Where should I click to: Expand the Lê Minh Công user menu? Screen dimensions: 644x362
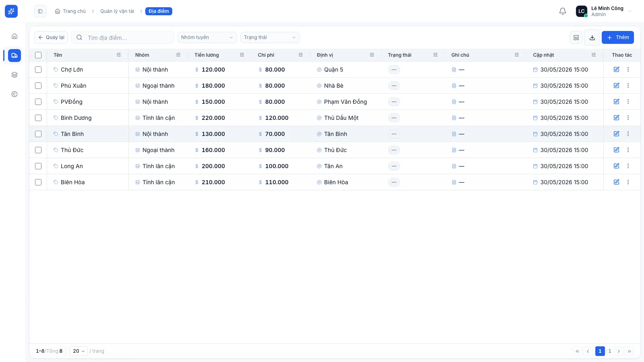click(x=604, y=11)
